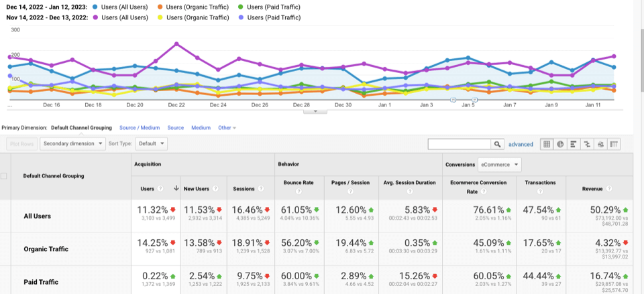Switch to the data table view icon
The width and height of the screenshot is (644, 294).
[547, 144]
